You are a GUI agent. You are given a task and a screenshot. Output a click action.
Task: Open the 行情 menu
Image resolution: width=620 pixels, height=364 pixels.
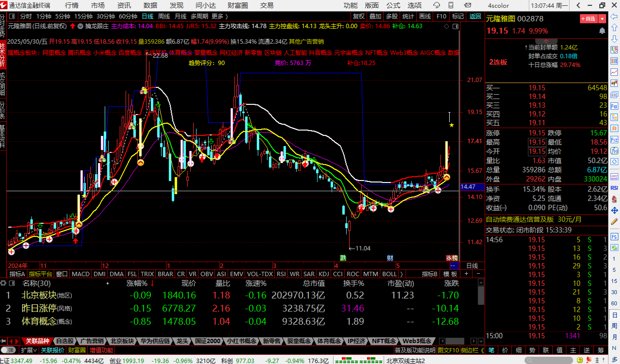[x=72, y=5]
